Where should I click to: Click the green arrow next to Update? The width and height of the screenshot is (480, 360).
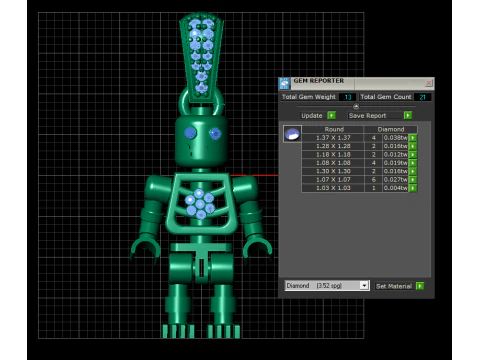(x=331, y=115)
